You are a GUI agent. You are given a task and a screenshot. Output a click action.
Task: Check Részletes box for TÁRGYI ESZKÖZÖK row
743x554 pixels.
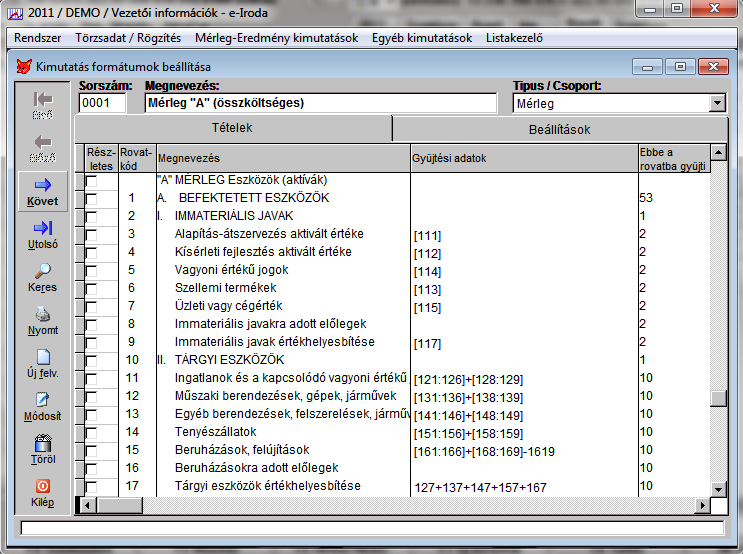[x=92, y=360]
